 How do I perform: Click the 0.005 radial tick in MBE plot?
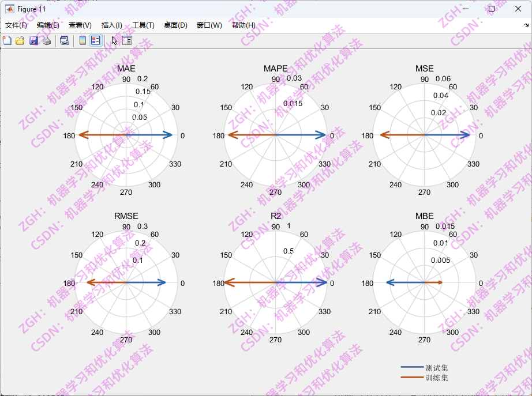click(x=440, y=260)
